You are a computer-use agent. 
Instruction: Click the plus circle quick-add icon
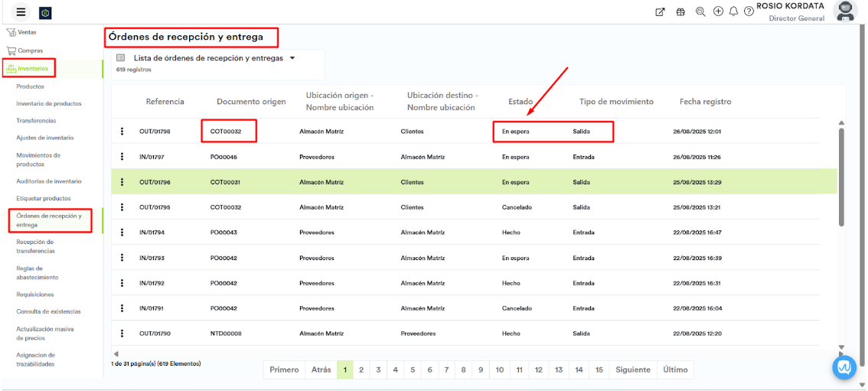[x=718, y=11]
